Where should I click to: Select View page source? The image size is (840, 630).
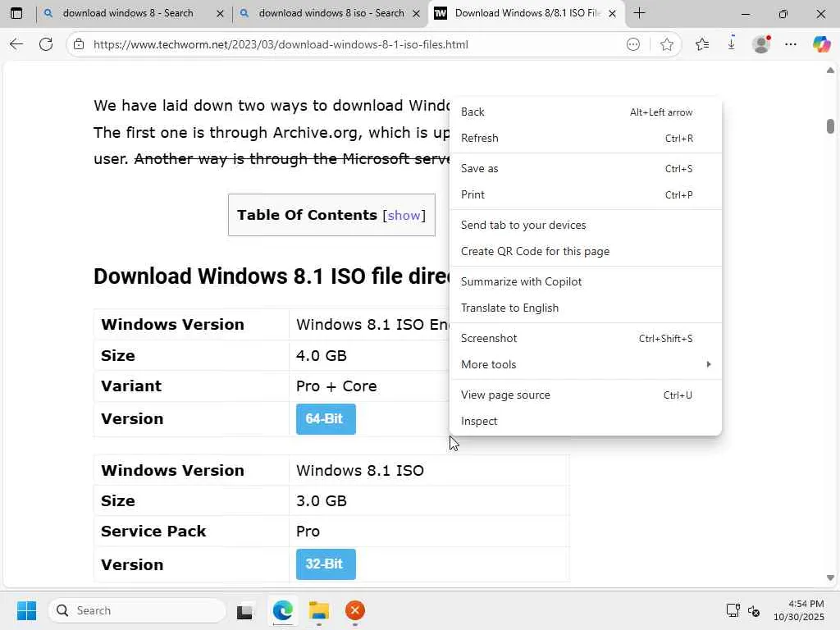tap(586, 395)
